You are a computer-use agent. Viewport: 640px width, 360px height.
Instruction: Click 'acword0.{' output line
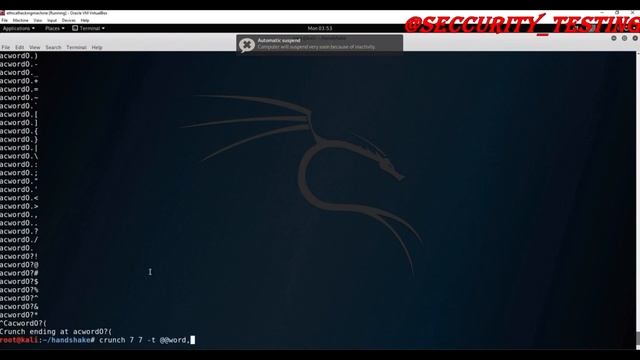tap(19, 131)
